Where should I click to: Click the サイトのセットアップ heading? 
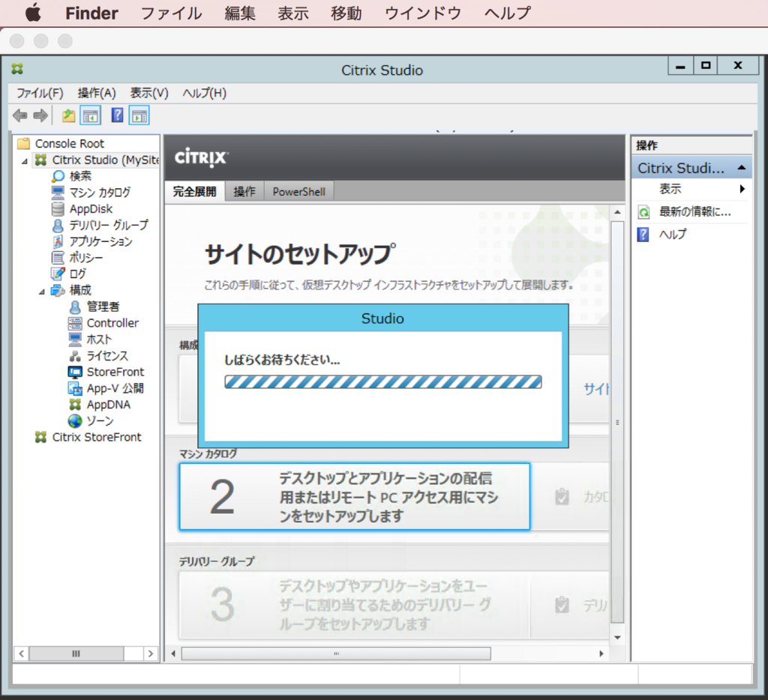tap(300, 254)
